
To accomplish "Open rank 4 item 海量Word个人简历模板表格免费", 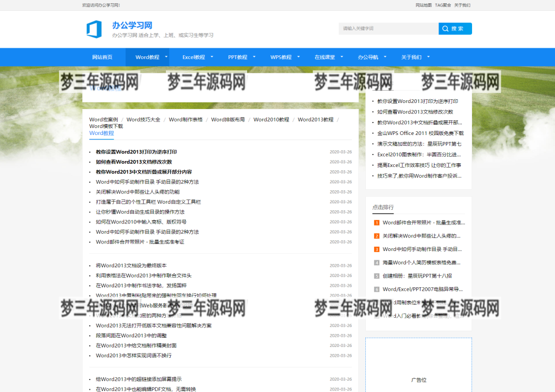I will [422, 263].
